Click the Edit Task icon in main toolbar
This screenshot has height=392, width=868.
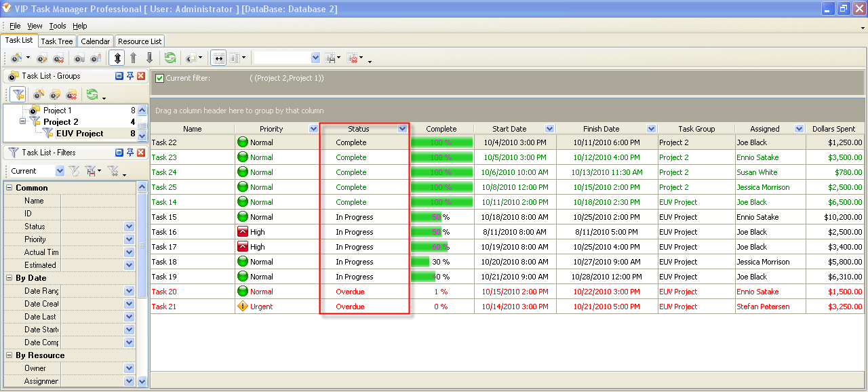point(42,58)
